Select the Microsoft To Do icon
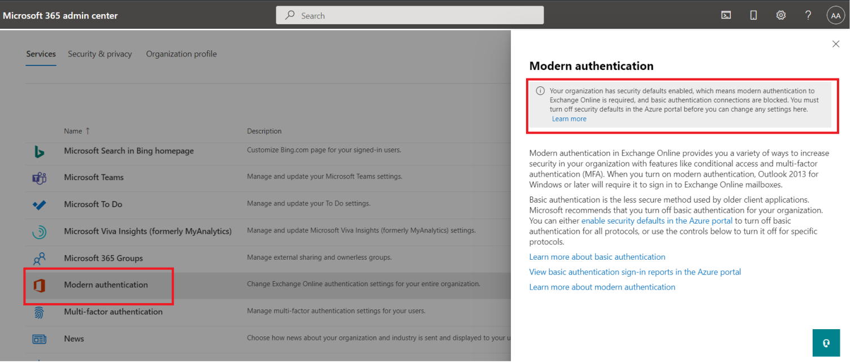 point(39,203)
